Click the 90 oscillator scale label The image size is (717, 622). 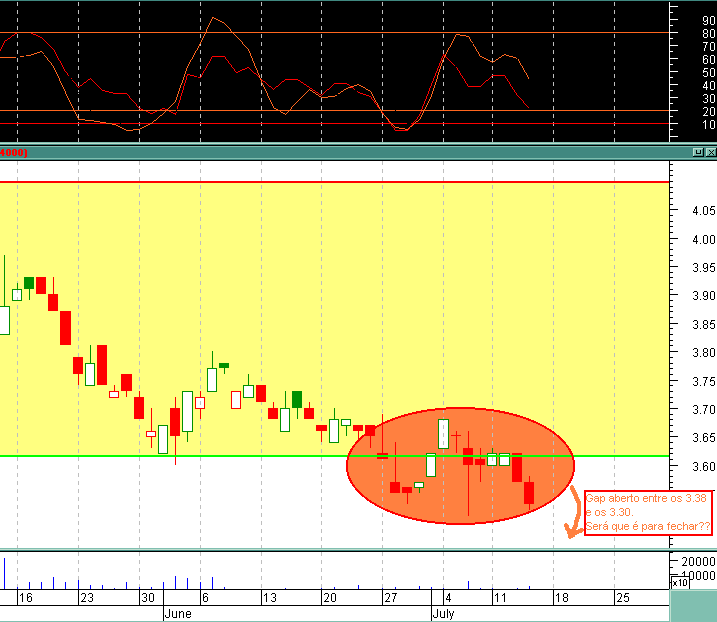click(709, 21)
